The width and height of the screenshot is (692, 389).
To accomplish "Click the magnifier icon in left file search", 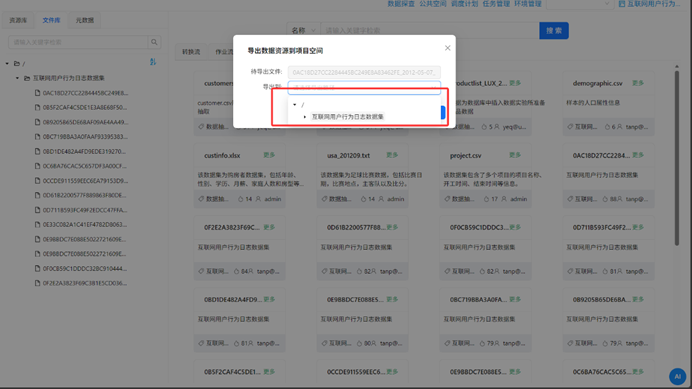I will (154, 42).
